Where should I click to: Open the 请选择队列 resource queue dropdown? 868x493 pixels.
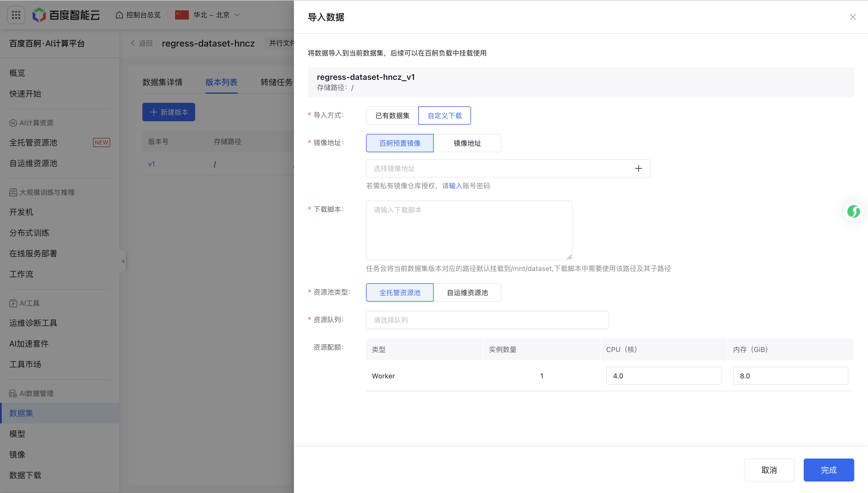pyautogui.click(x=487, y=320)
